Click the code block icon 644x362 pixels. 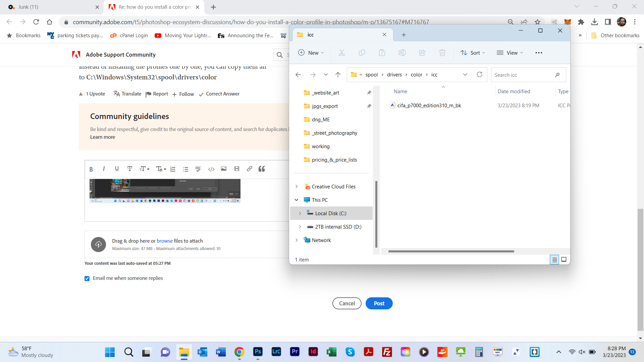(211, 169)
